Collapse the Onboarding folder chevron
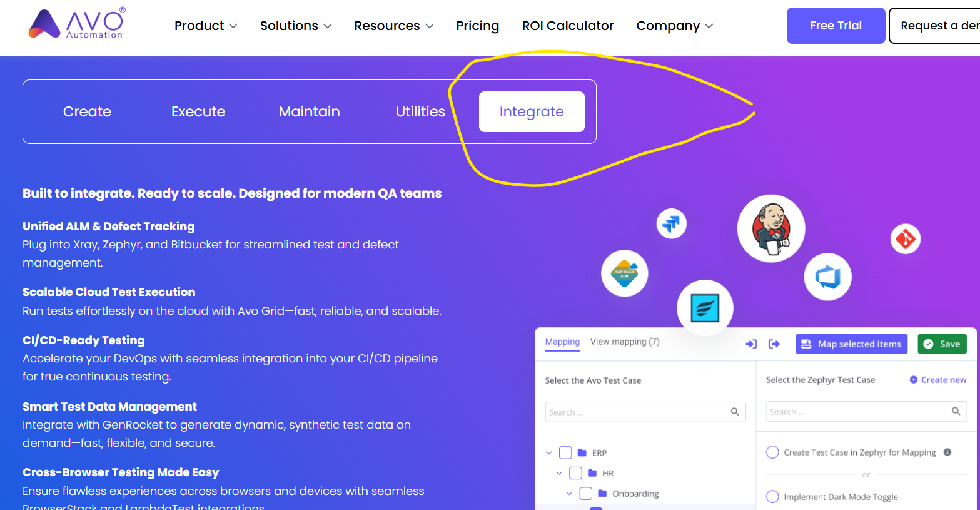980x510 pixels. click(x=569, y=494)
